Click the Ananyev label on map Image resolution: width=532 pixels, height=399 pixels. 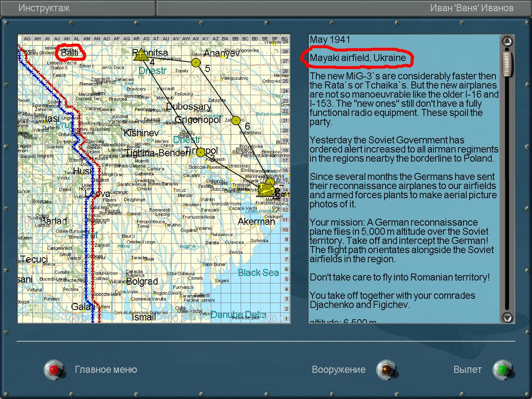point(222,53)
